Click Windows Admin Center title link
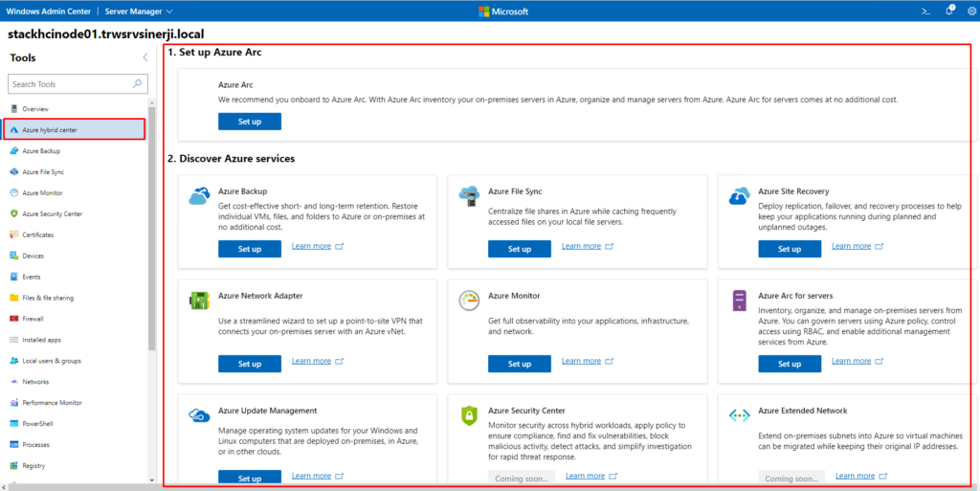Screen dimensions: 980x491 [48, 11]
